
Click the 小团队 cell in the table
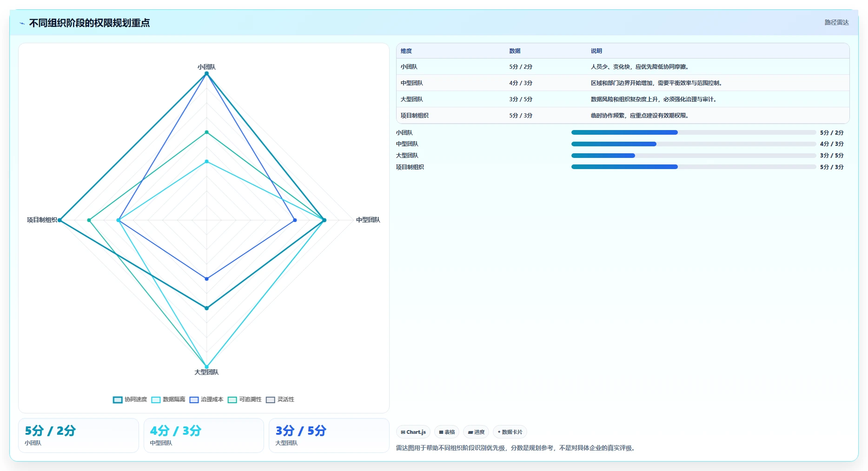(409, 67)
